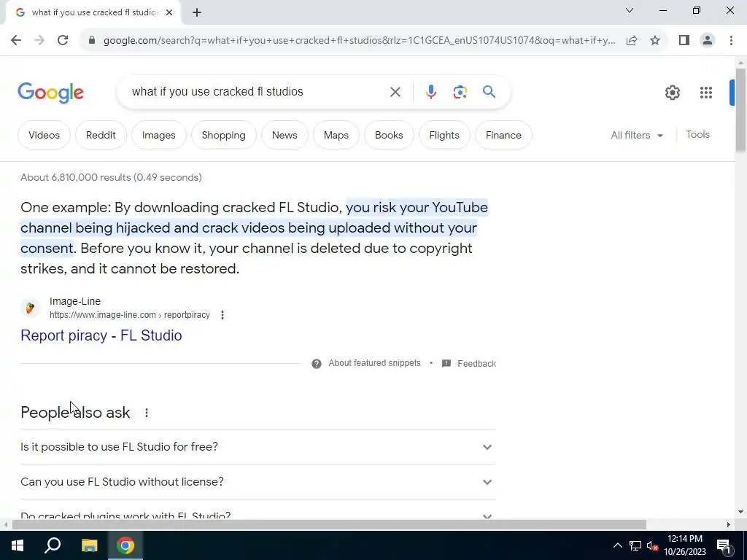Screen dimensions: 747x560
Task: Click the Google logo
Action: tap(50, 93)
